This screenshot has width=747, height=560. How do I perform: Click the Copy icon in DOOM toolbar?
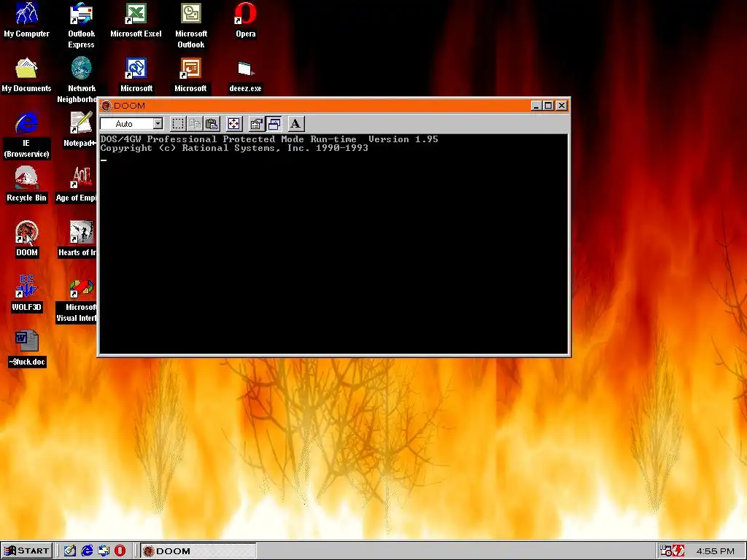pos(195,124)
